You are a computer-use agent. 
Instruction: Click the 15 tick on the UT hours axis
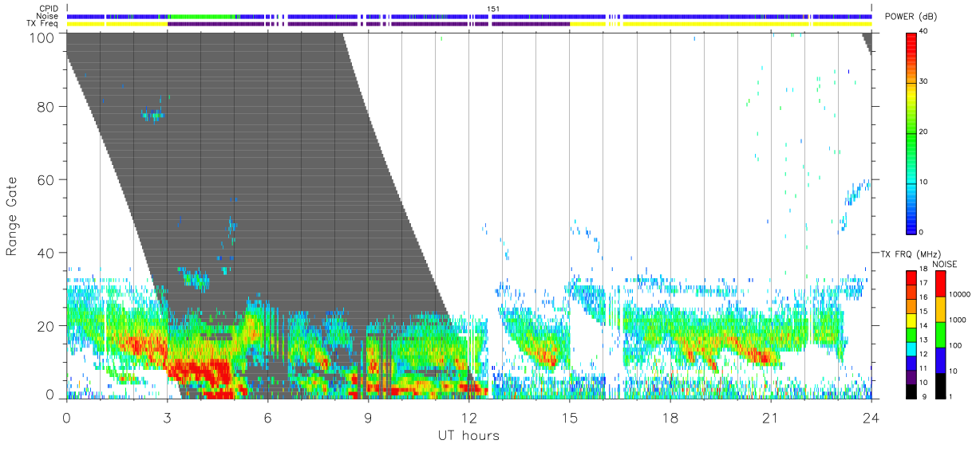pos(569,417)
